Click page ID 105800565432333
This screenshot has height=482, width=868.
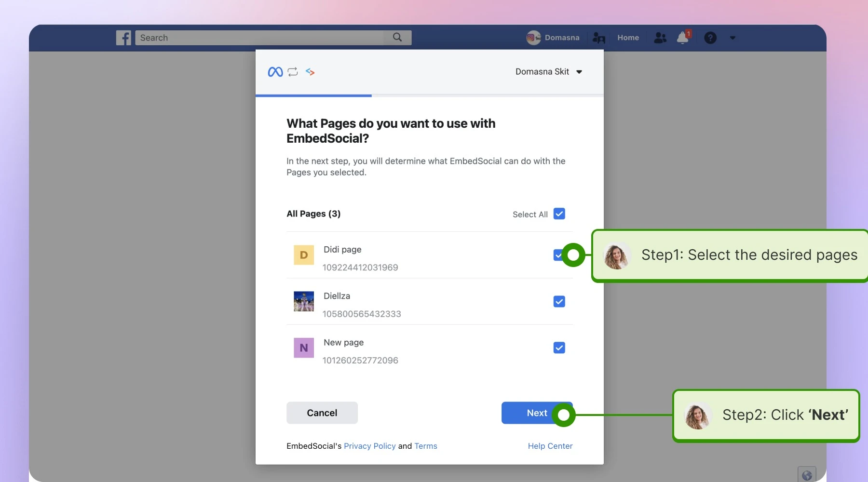point(362,314)
